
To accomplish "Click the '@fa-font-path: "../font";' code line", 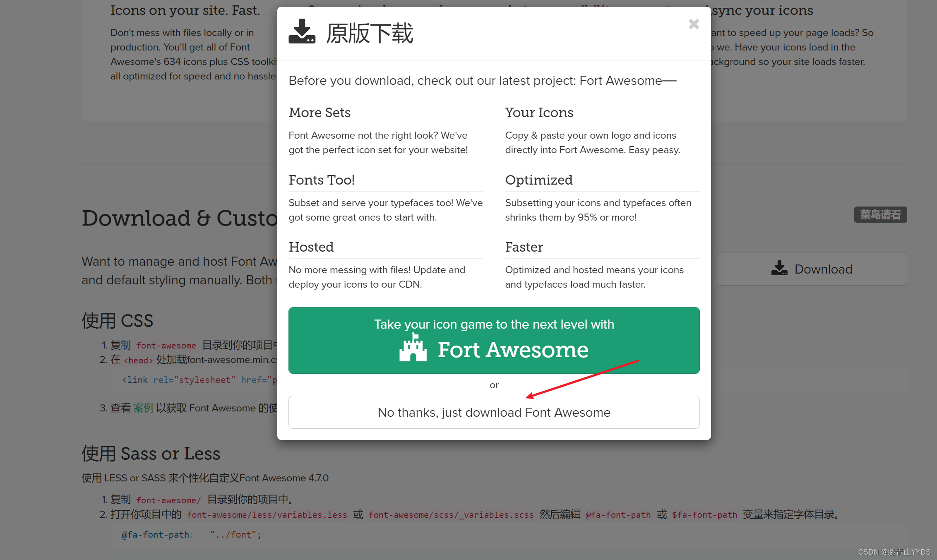I will pos(191,535).
